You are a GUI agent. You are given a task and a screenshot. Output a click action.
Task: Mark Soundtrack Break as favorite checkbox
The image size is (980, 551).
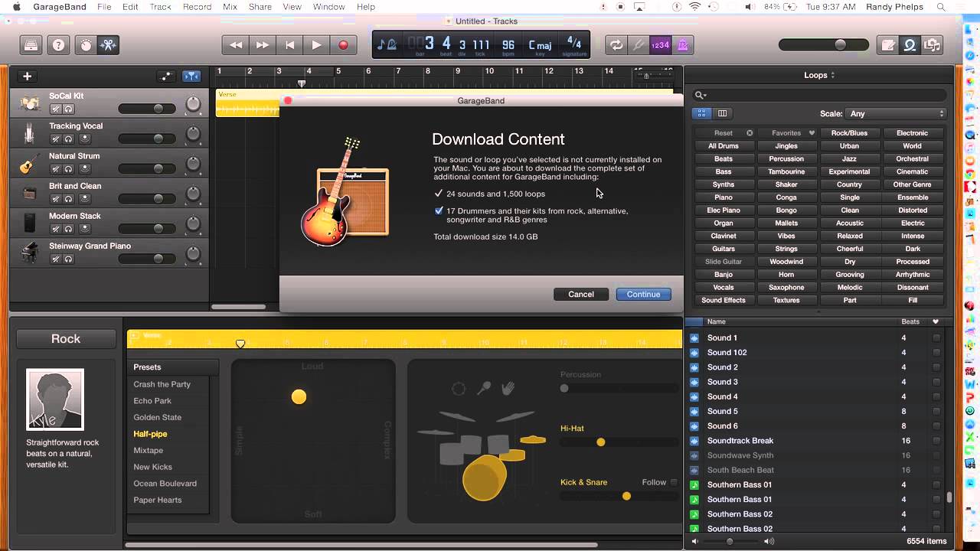pyautogui.click(x=936, y=441)
